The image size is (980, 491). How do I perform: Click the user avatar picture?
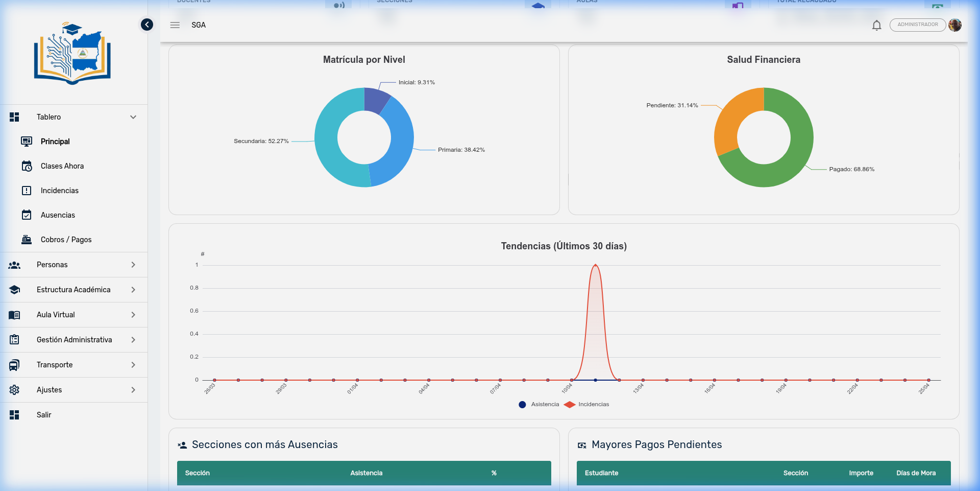click(955, 25)
